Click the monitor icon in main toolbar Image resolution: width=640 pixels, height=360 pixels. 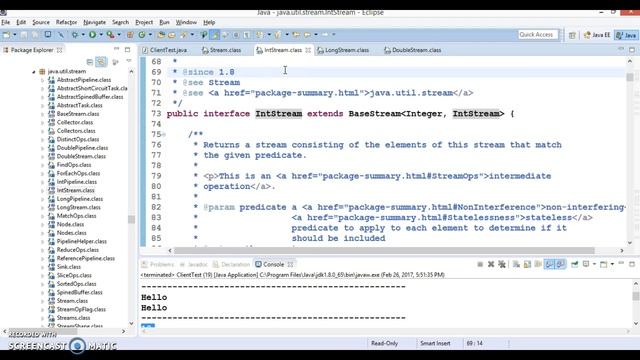[x=48, y=35]
